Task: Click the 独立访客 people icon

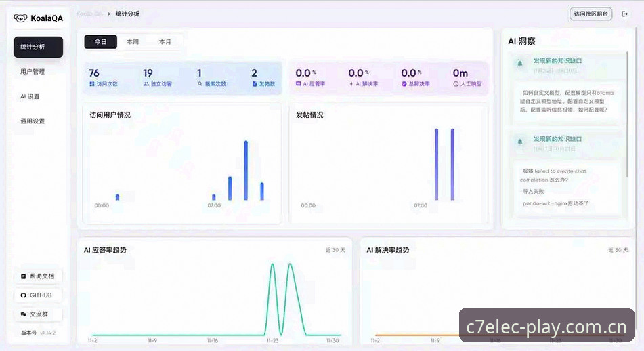Action: click(x=146, y=84)
